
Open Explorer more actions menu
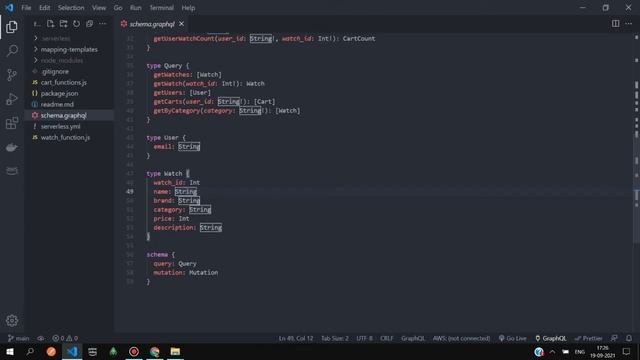(x=102, y=24)
